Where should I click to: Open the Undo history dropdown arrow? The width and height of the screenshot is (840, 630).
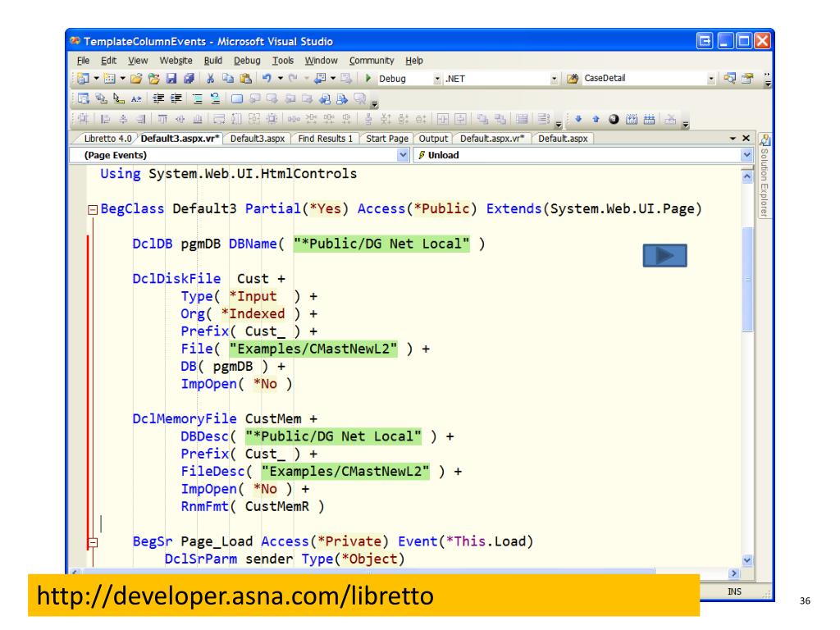pyautogui.click(x=281, y=79)
